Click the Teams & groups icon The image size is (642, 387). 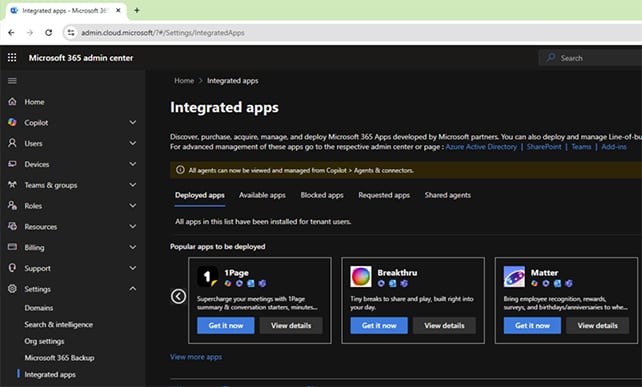pos(12,185)
